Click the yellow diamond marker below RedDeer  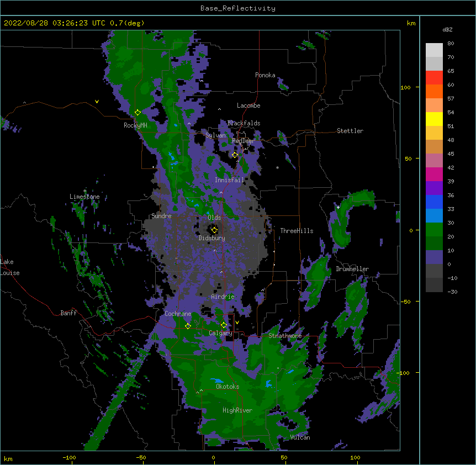point(235,155)
